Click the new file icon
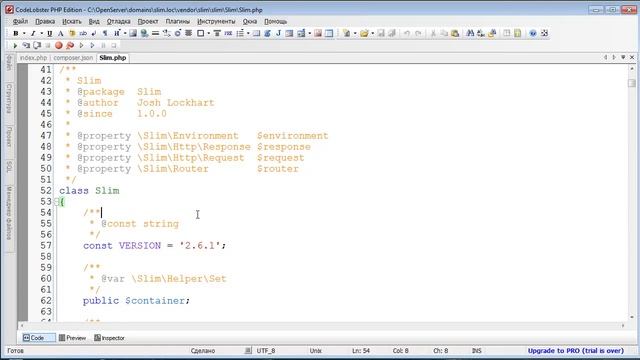 pyautogui.click(x=346, y=33)
